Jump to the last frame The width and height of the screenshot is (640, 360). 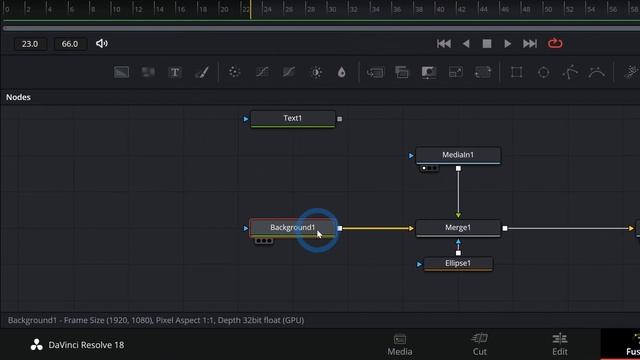pos(530,44)
